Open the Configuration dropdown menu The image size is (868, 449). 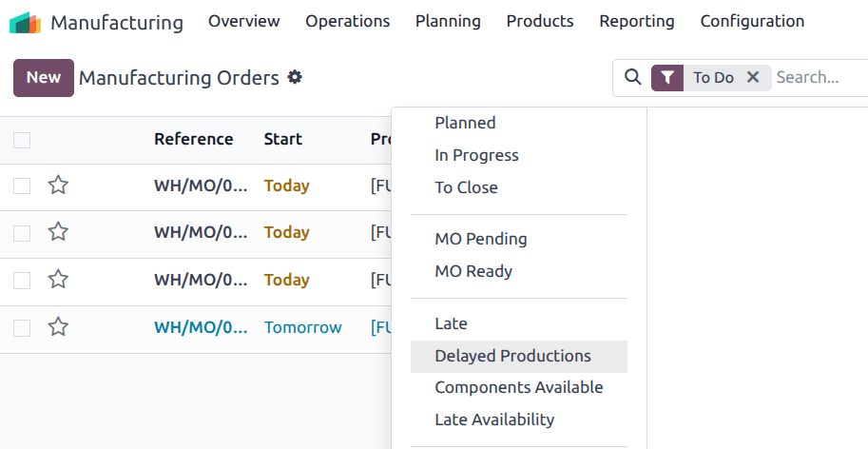752,21
